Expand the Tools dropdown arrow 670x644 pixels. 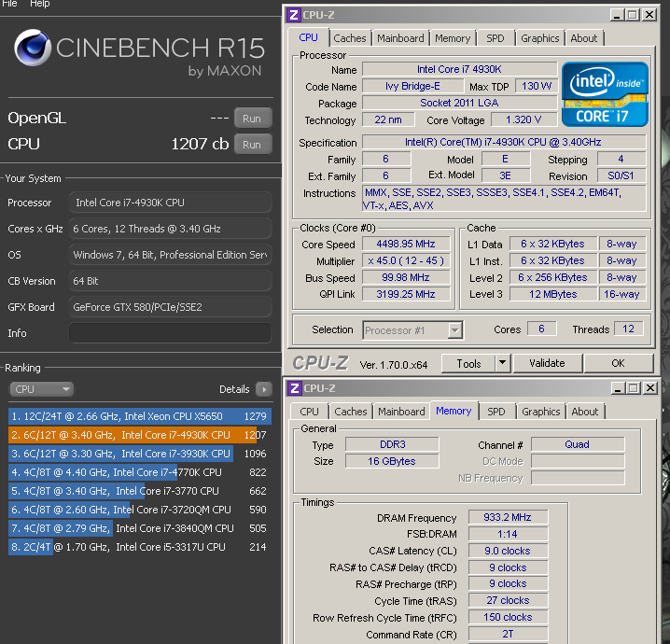[503, 363]
